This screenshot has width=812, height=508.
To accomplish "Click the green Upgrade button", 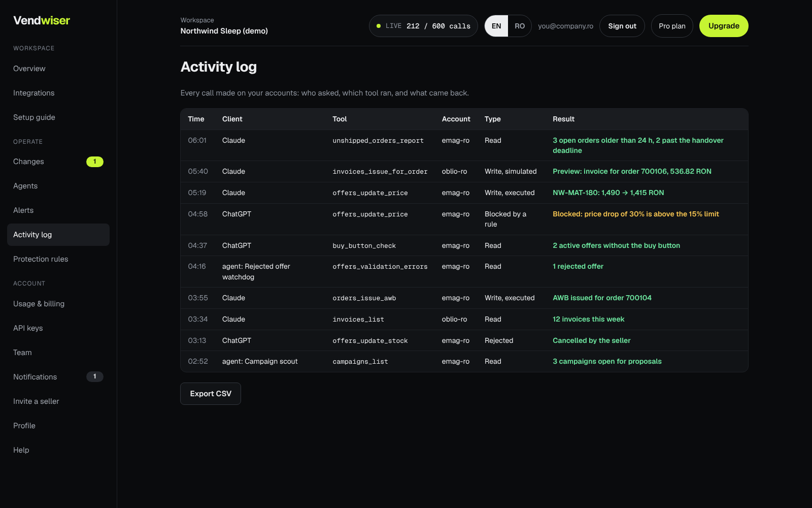I will (724, 26).
